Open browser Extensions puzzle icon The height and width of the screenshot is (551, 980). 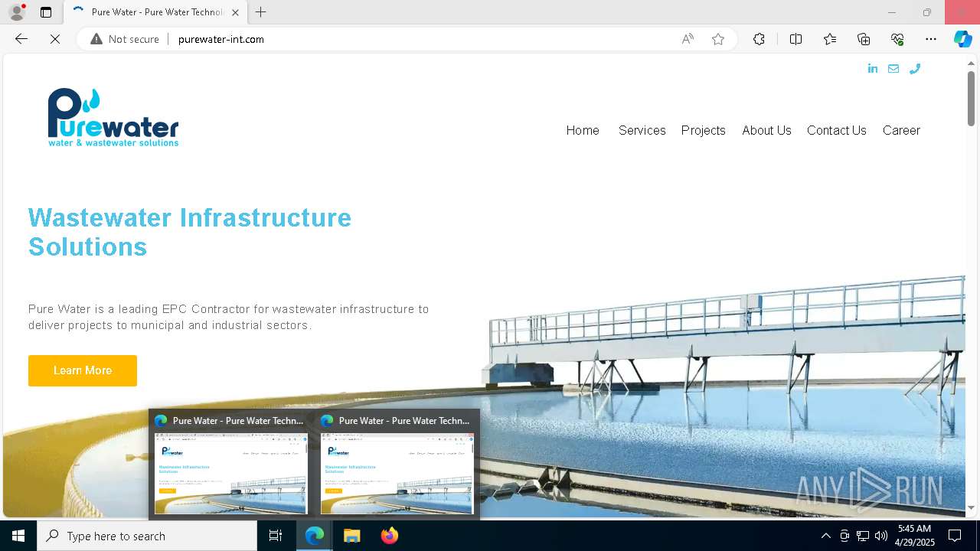tap(759, 39)
